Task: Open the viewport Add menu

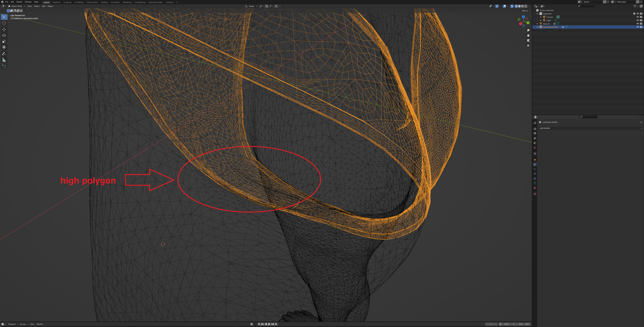Action: 44,6
